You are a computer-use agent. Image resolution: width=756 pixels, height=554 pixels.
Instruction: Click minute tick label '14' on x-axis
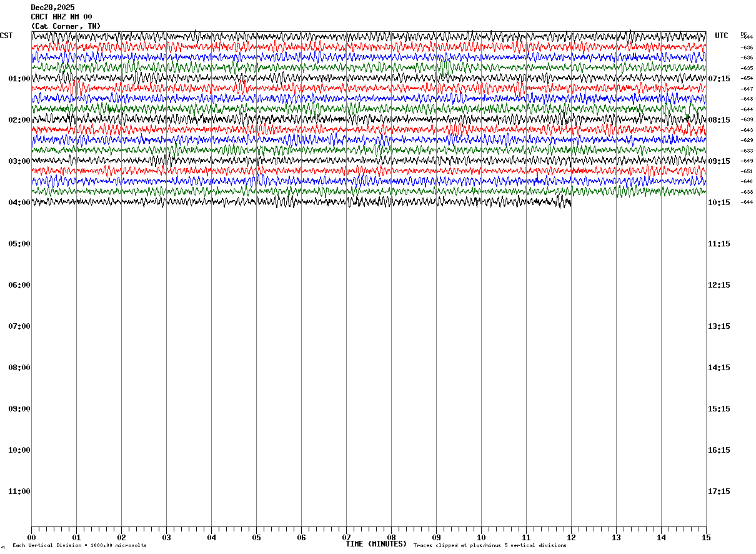coord(661,538)
